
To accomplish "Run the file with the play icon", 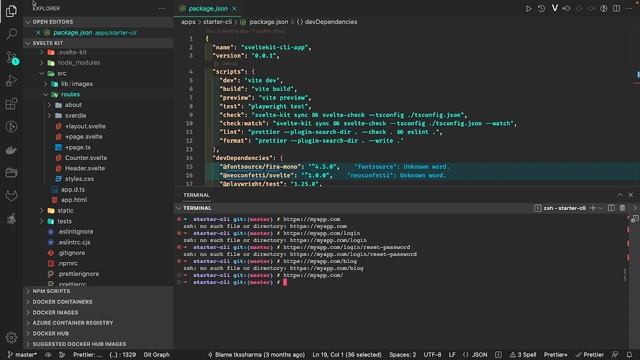I will (528, 8).
